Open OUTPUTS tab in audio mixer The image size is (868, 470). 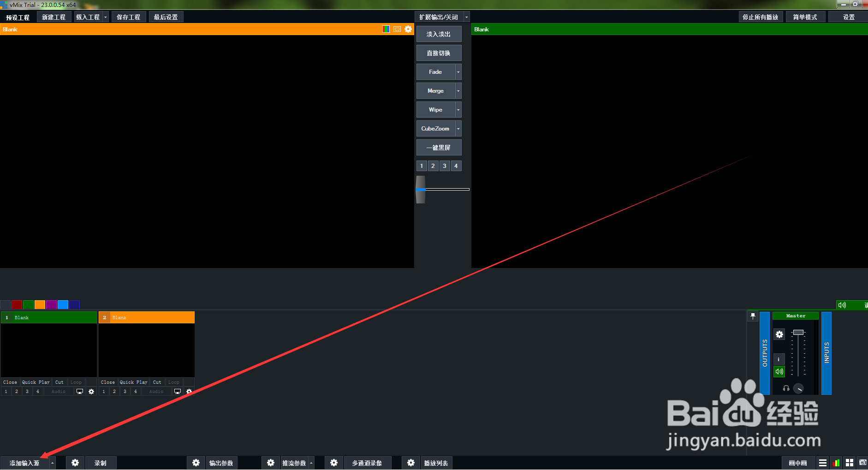(765, 353)
